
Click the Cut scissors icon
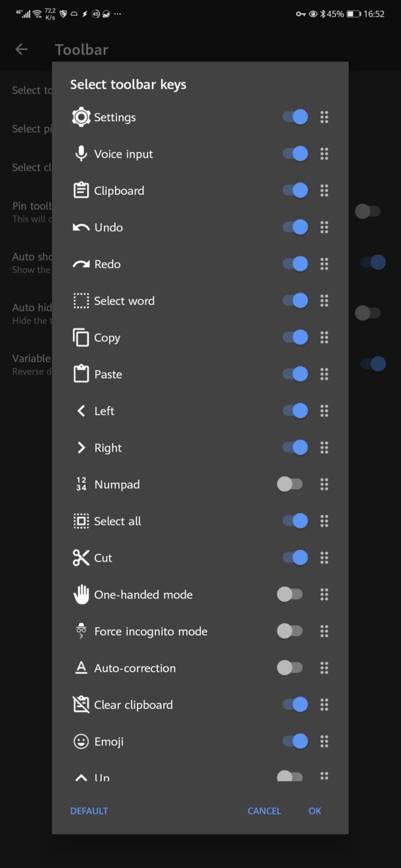coord(81,558)
